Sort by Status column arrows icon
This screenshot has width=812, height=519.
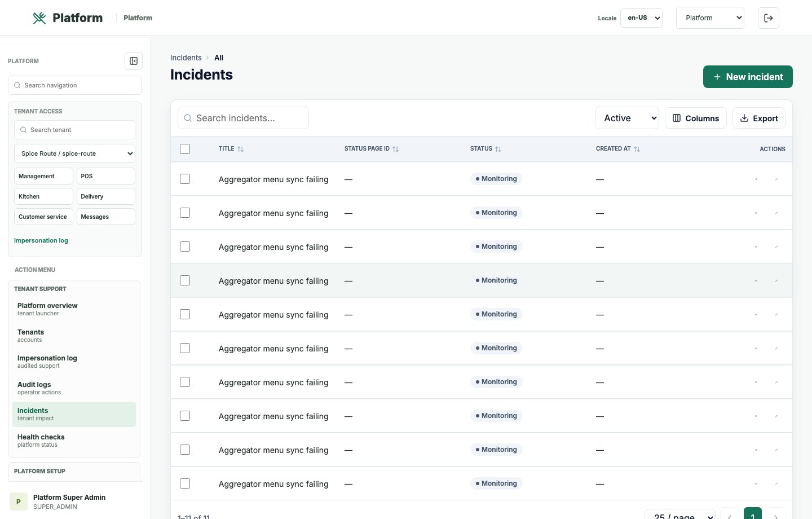[498, 149]
